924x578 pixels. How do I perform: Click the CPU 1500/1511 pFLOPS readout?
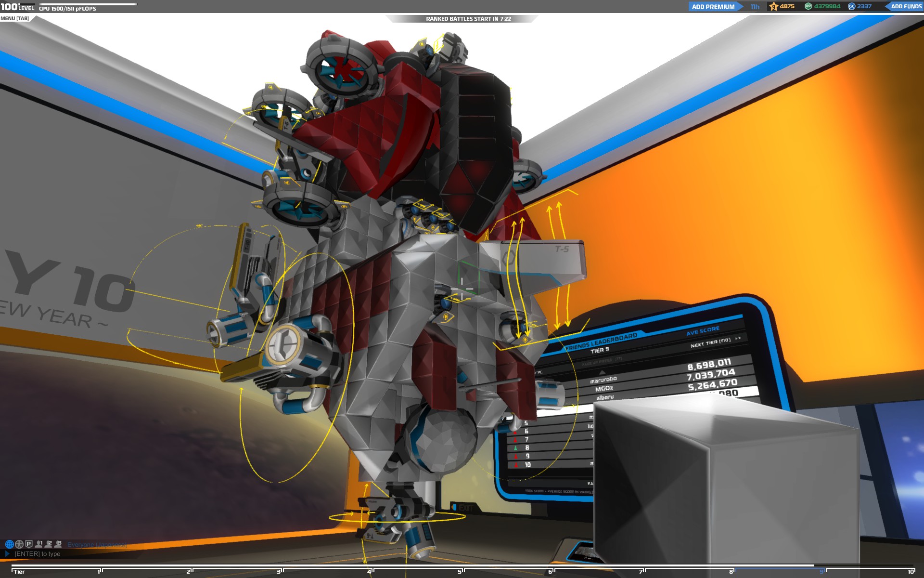67,9
